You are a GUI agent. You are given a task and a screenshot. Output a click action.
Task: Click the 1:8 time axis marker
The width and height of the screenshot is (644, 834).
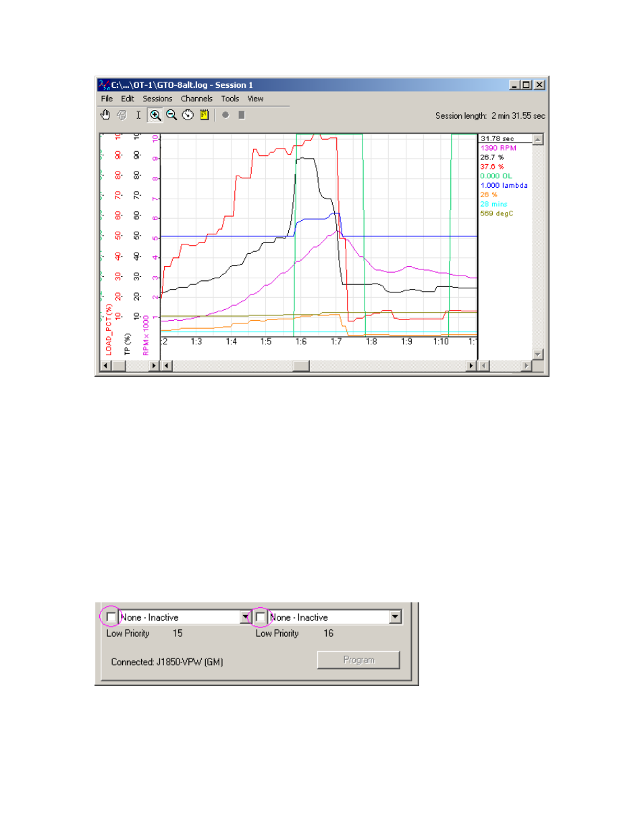(371, 342)
